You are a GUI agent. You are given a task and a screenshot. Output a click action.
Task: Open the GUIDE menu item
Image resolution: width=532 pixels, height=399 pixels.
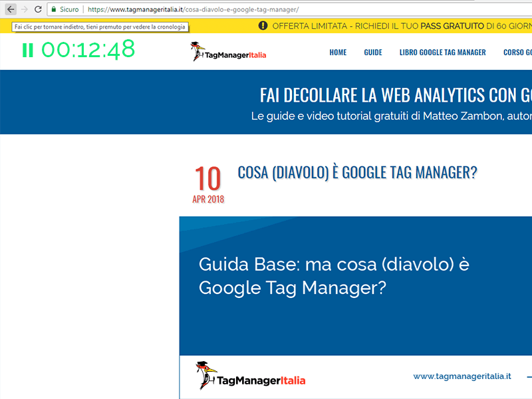click(x=373, y=53)
